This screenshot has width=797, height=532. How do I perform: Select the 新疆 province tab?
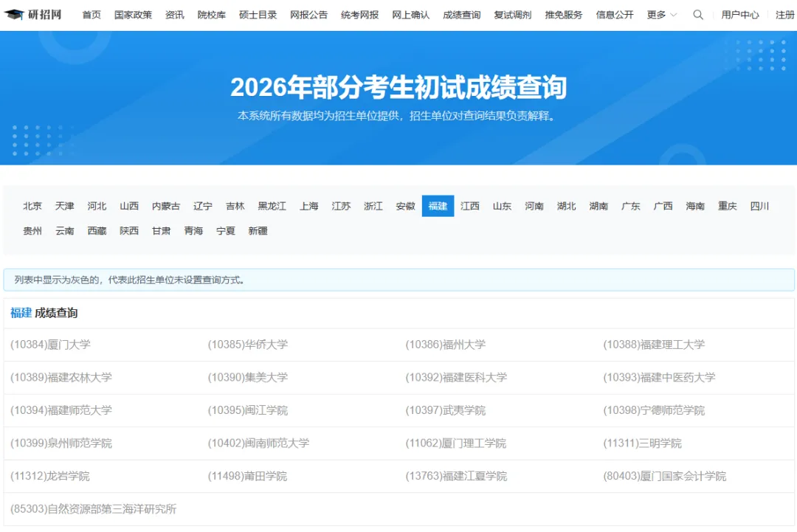(258, 231)
